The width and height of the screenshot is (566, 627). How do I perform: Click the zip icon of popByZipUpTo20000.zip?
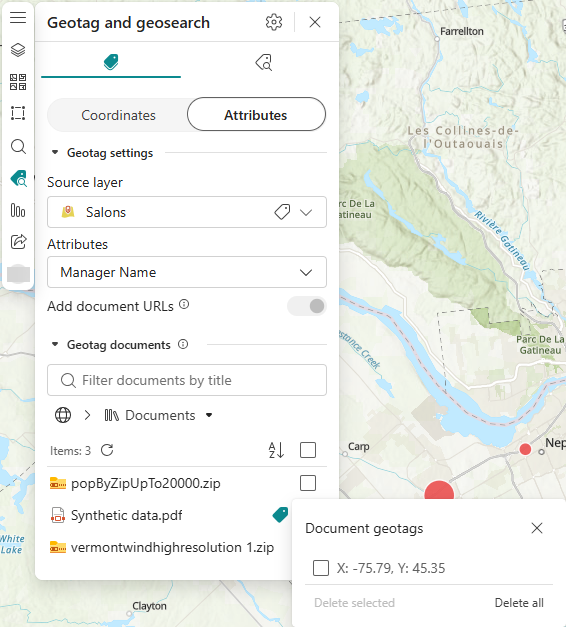(58, 483)
